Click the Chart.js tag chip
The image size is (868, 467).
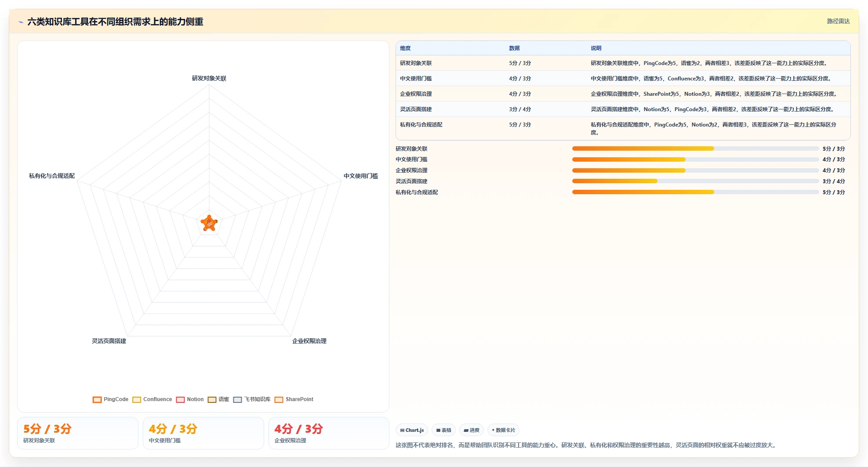412,430
